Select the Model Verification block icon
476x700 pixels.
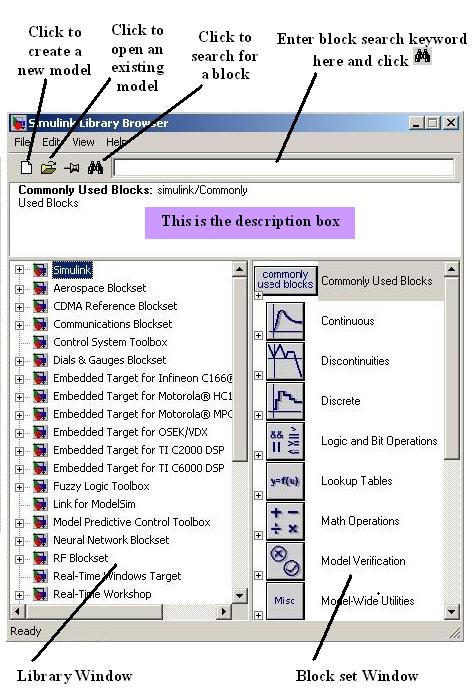click(285, 561)
